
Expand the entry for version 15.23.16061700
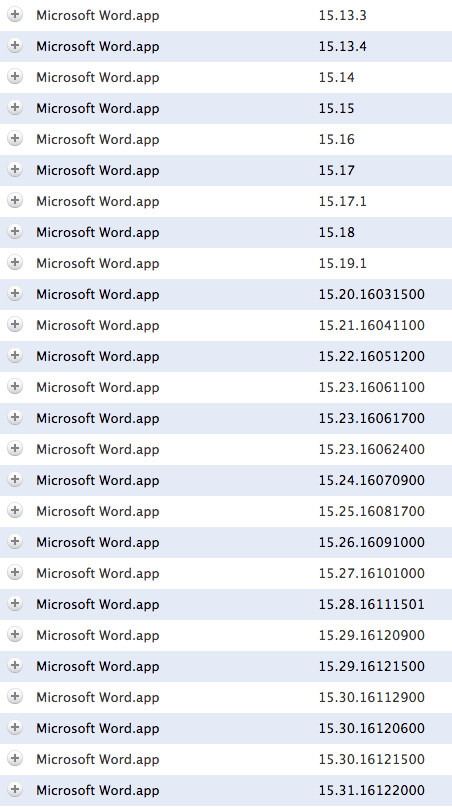point(15,417)
